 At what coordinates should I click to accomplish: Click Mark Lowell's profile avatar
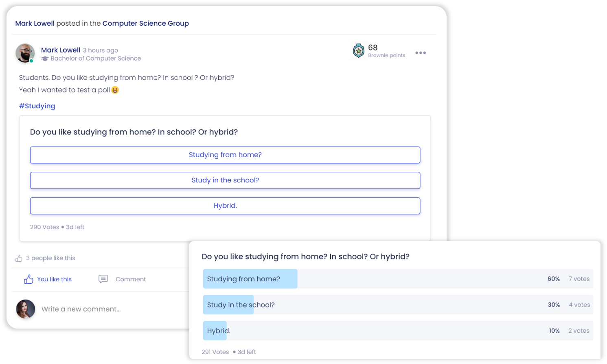pos(25,53)
